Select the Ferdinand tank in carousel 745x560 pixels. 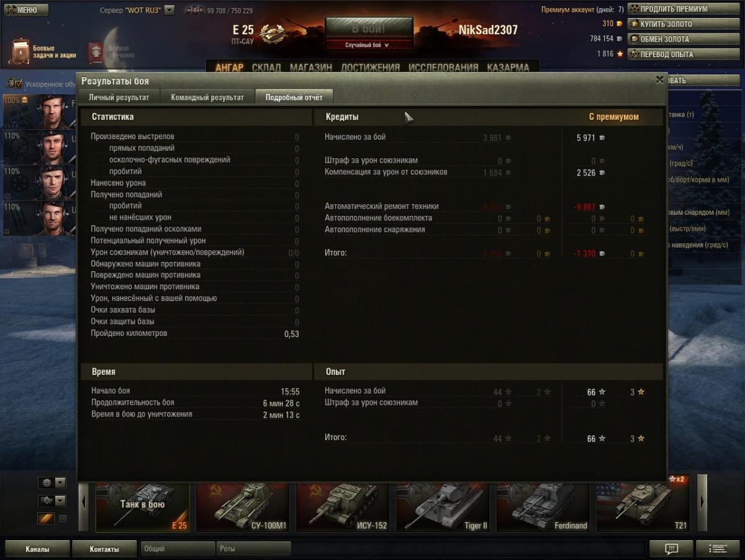pyautogui.click(x=543, y=507)
